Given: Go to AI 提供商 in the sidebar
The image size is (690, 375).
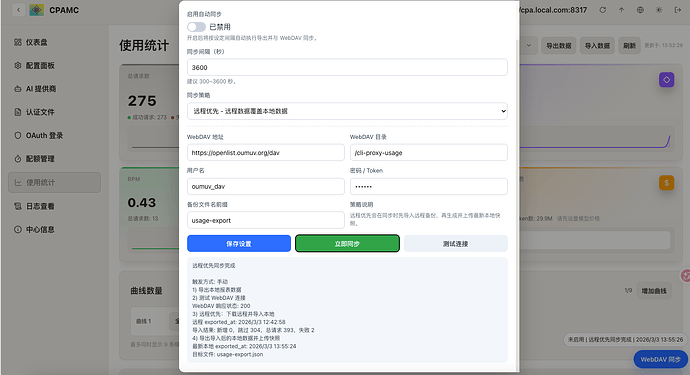Looking at the screenshot, I should coord(54,89).
